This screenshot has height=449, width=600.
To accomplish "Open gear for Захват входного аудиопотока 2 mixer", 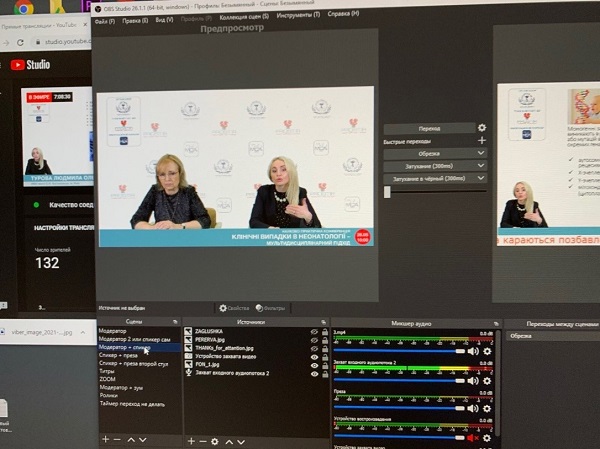I will [487, 381].
